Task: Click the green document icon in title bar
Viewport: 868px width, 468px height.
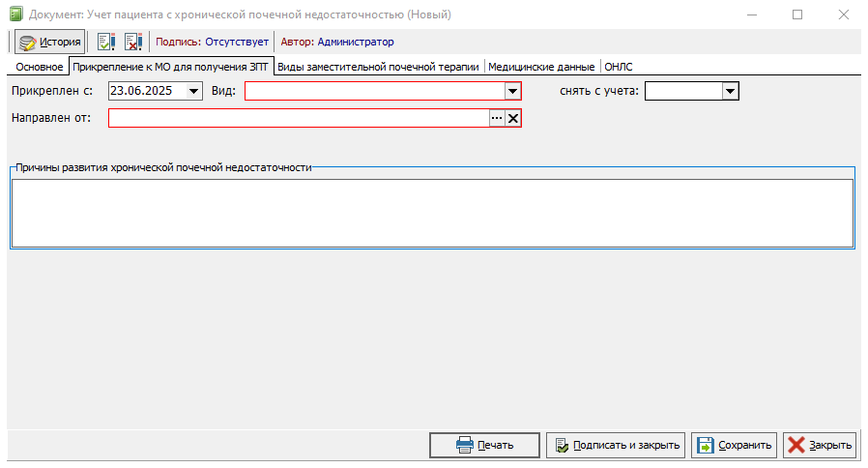Action: coord(16,14)
